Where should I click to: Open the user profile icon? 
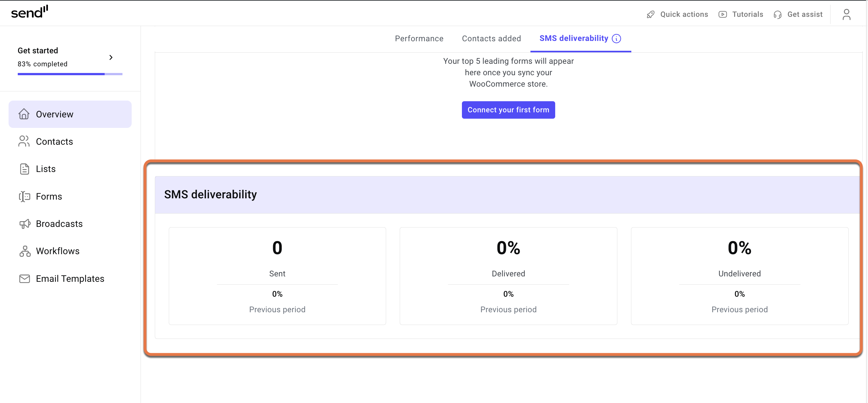[846, 15]
